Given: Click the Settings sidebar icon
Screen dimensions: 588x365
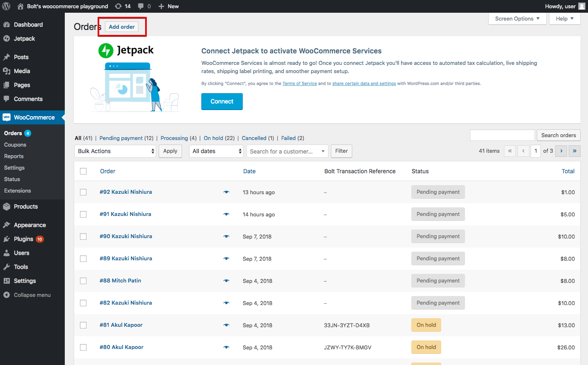Looking at the screenshot, I should [x=7, y=281].
